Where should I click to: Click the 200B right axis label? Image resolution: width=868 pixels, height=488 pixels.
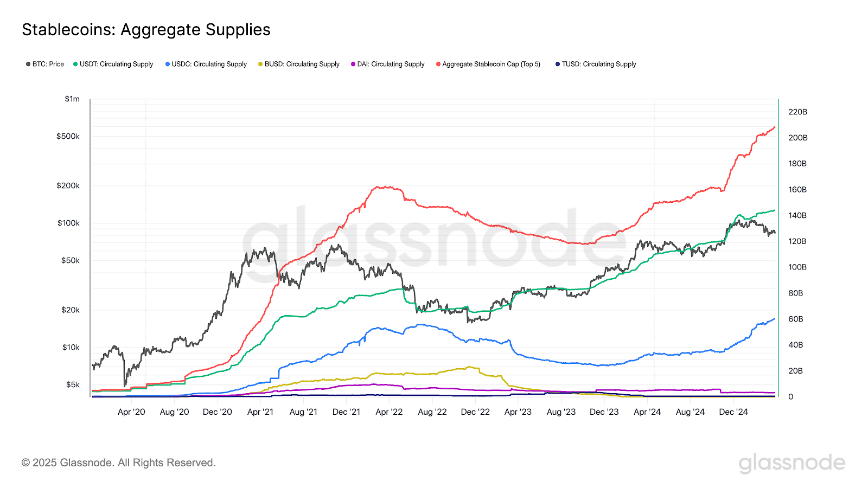(x=797, y=138)
